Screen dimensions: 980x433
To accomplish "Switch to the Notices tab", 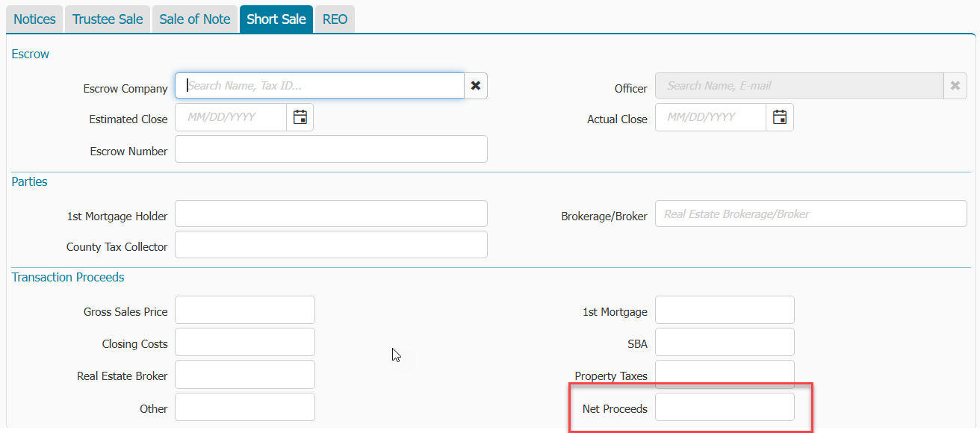I will [34, 19].
